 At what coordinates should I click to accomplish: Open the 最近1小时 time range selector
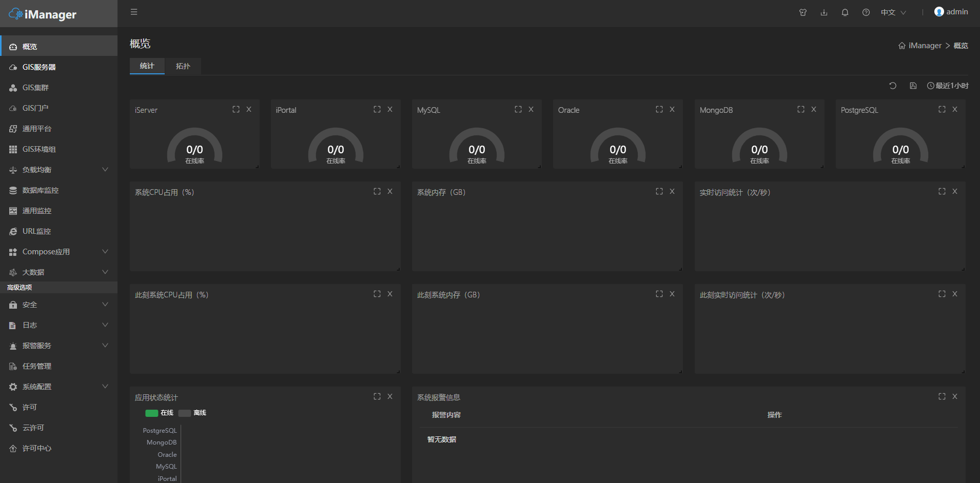pos(948,86)
